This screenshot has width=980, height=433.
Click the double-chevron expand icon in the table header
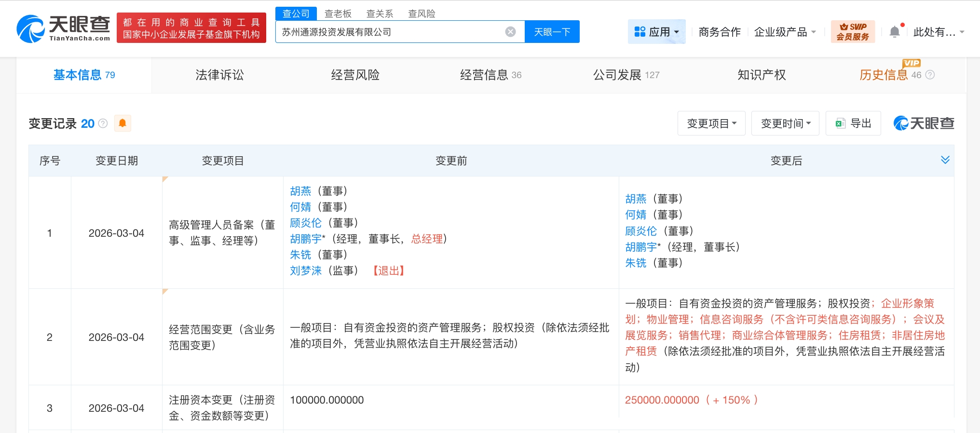[945, 160]
